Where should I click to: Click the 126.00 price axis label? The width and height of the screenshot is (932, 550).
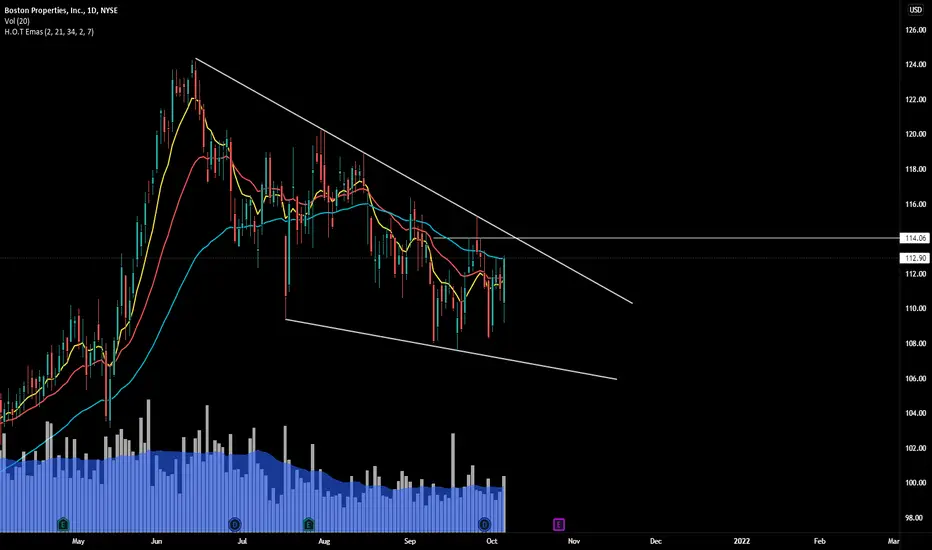click(x=915, y=30)
